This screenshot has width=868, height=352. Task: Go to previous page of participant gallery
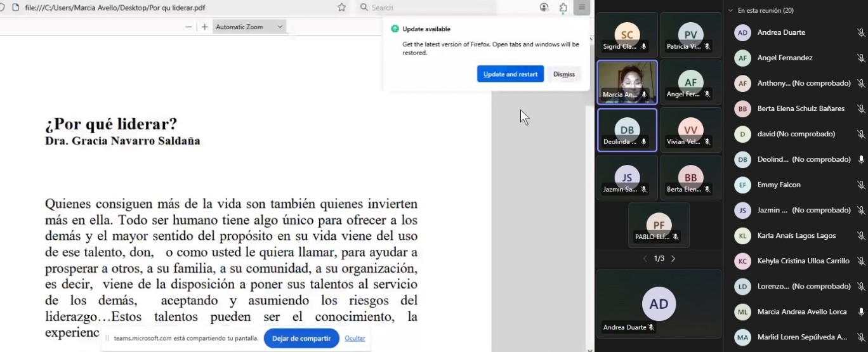click(645, 259)
